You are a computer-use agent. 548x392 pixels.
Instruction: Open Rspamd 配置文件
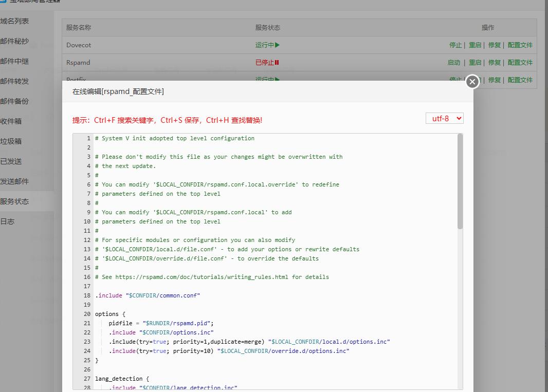point(520,63)
